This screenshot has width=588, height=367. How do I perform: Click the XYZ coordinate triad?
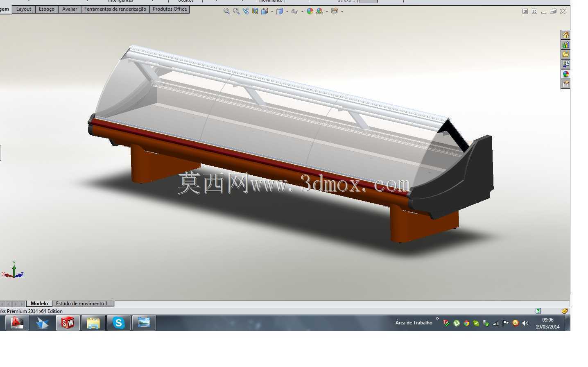[x=13, y=270]
